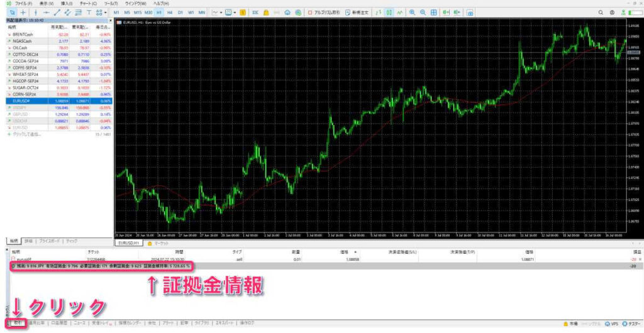This screenshot has height=333, width=644.
Task: Tile chart windows with grid icon
Action: 434,13
